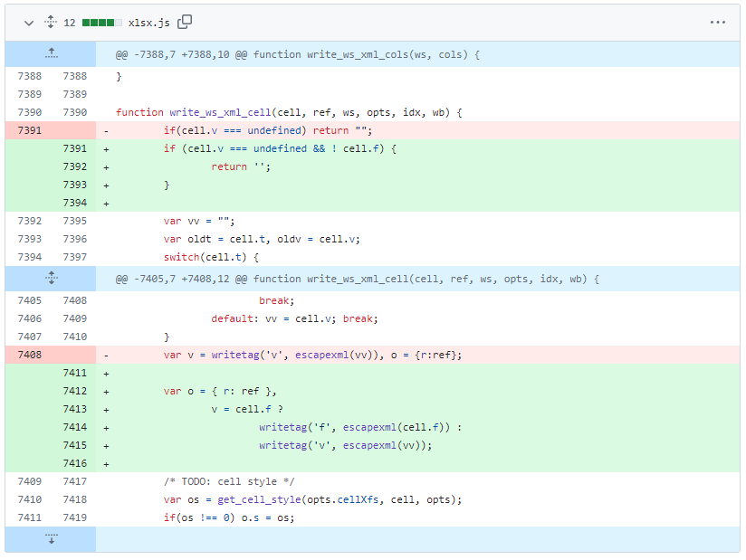Open the xlsx.js file name link
The height and width of the screenshot is (560, 746).
click(x=149, y=23)
